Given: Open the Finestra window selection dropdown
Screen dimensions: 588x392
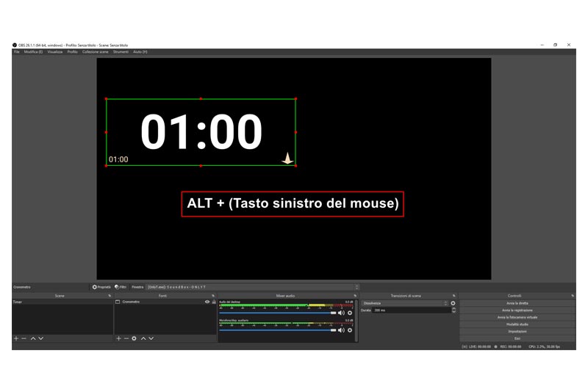Looking at the screenshot, I should (x=253, y=287).
